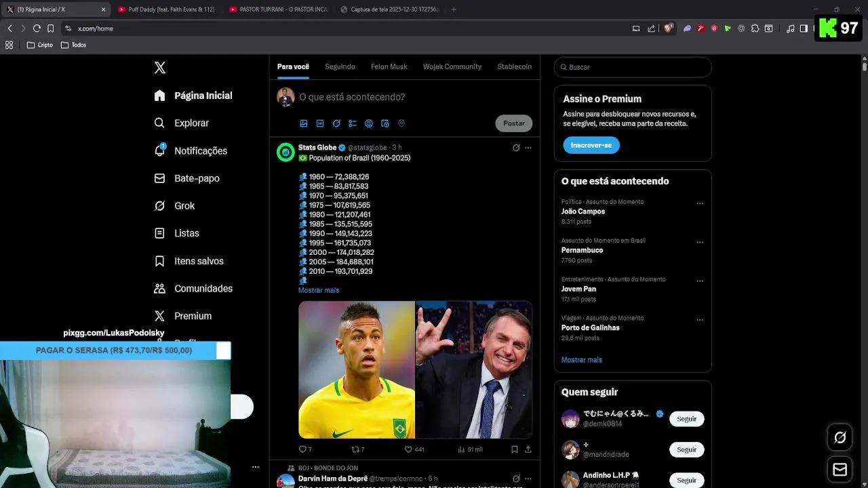868x488 pixels.
Task: Click the location pin icon in composer
Action: click(401, 123)
